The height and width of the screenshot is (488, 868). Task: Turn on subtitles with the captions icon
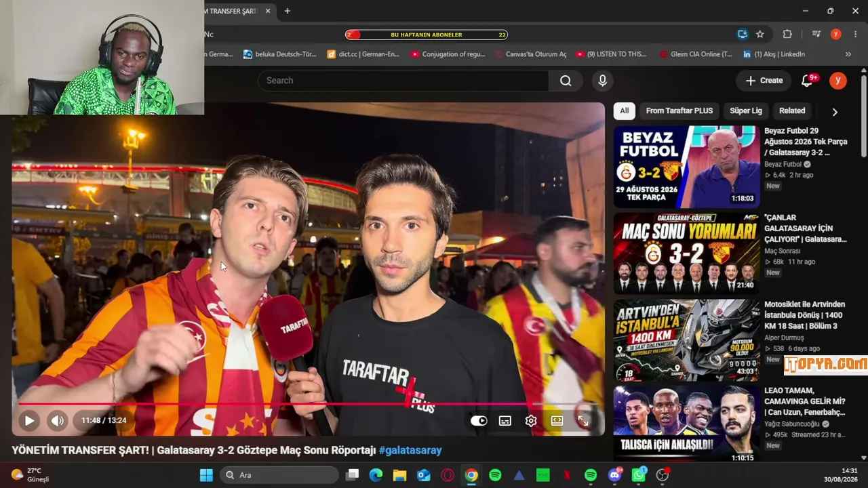[x=505, y=421]
